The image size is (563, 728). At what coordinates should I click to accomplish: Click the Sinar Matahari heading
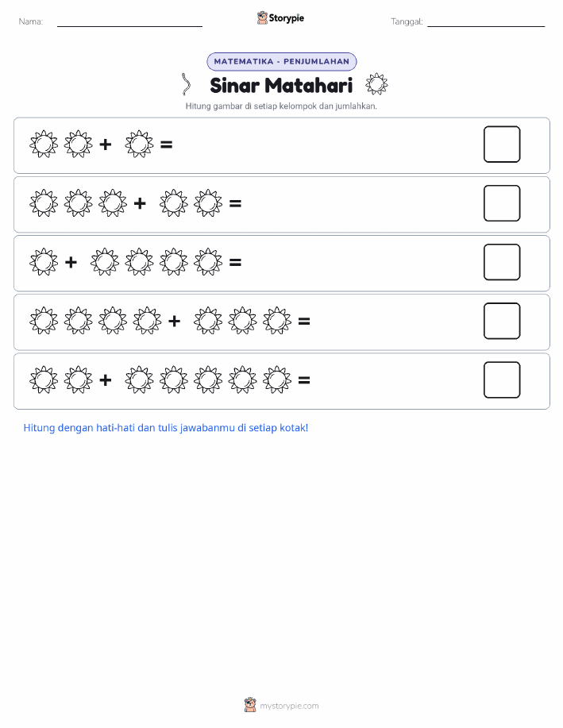point(281,85)
